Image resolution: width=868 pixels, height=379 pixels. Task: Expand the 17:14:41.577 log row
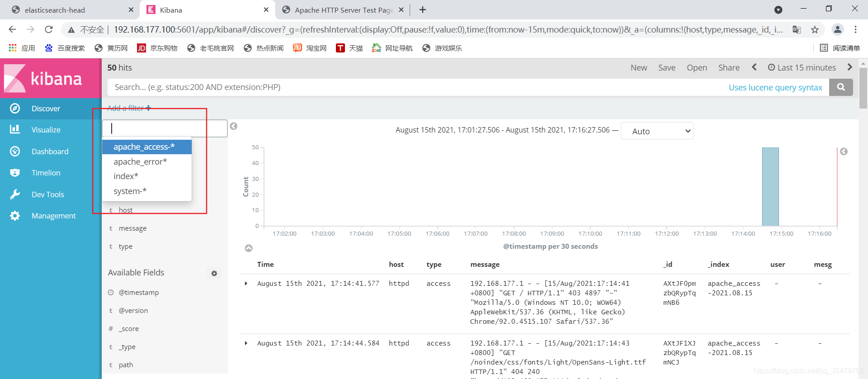point(246,284)
